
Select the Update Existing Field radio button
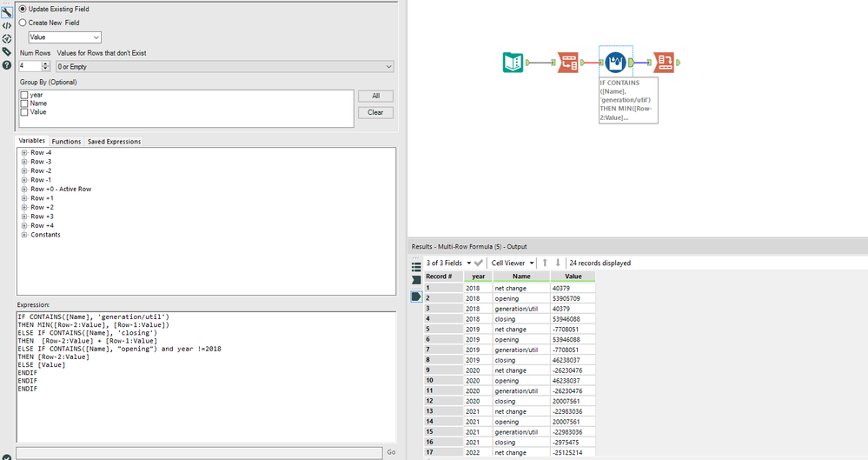[x=23, y=9]
